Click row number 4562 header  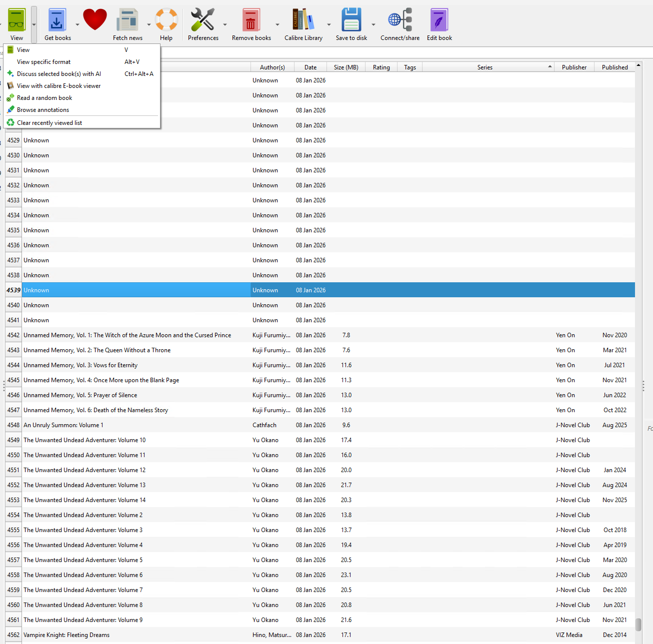(13, 635)
